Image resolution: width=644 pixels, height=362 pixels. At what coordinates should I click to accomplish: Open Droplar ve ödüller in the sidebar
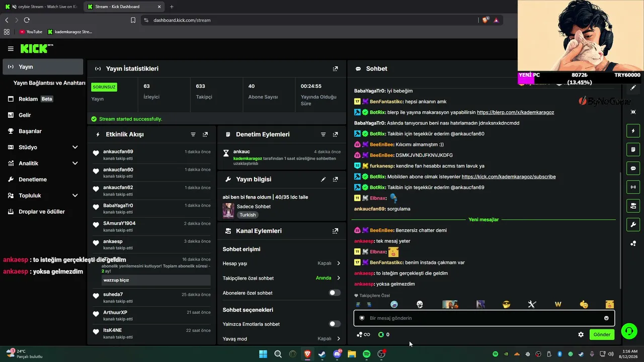pos(43,212)
